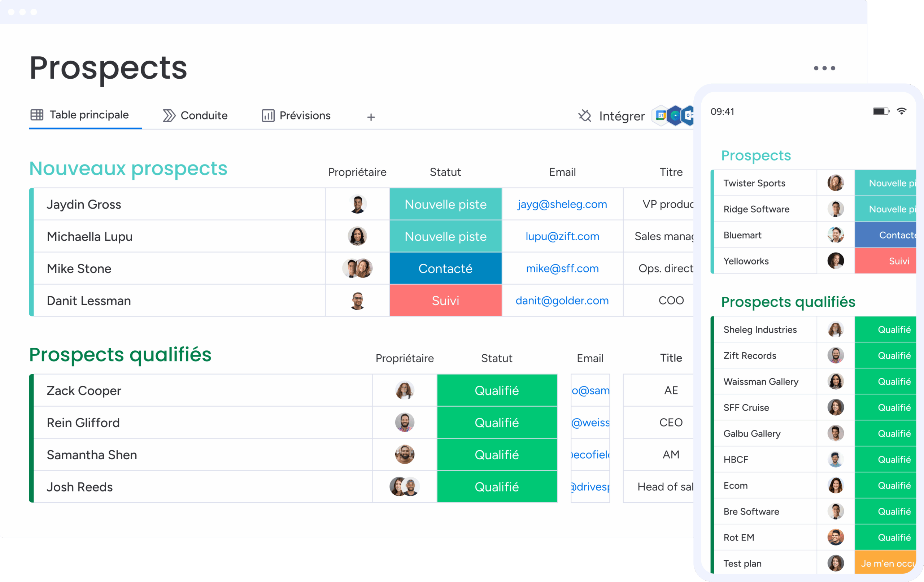The width and height of the screenshot is (924, 582).
Task: Select Ridge Software row in mobile view
Action: 814,209
